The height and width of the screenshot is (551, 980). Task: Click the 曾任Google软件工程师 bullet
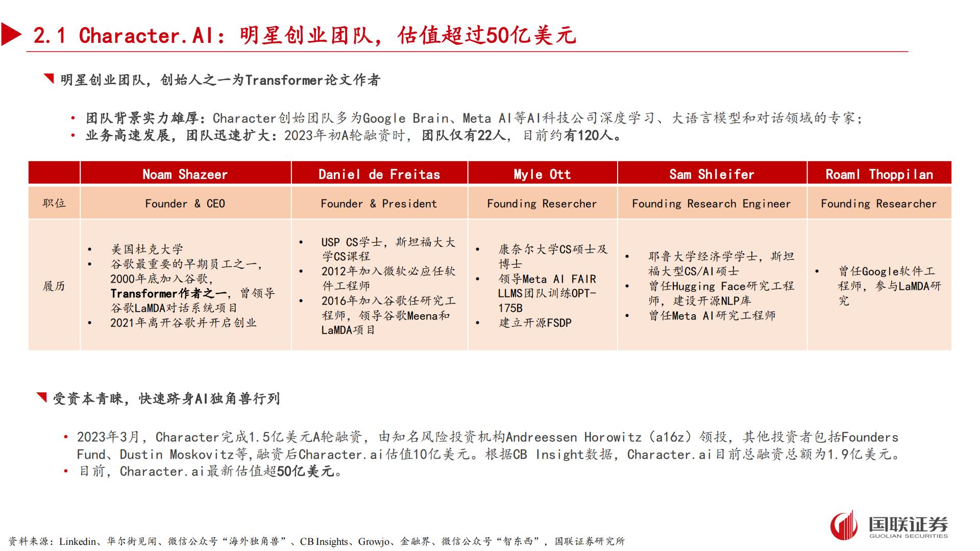pyautogui.click(x=890, y=286)
